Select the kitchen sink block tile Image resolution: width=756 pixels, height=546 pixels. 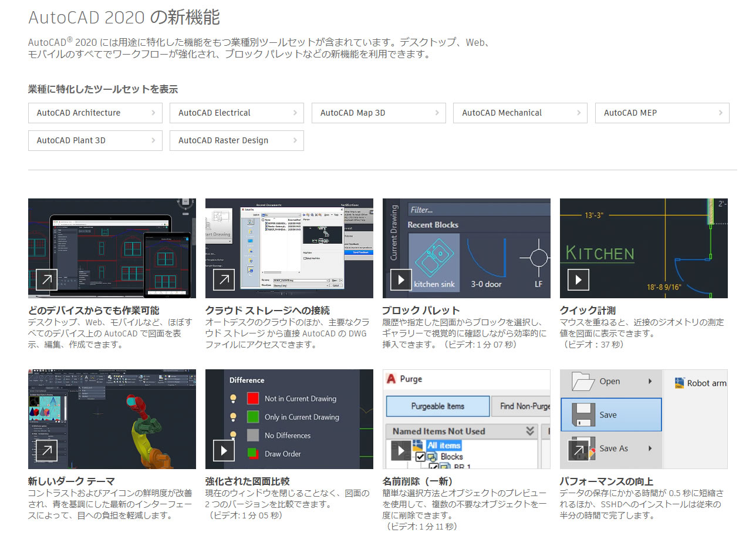pos(434,262)
